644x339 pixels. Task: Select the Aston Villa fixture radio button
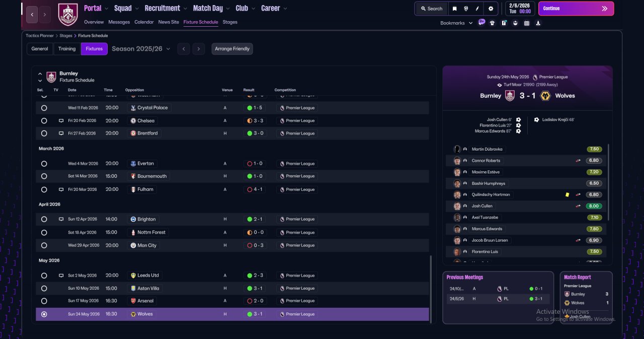click(44, 288)
